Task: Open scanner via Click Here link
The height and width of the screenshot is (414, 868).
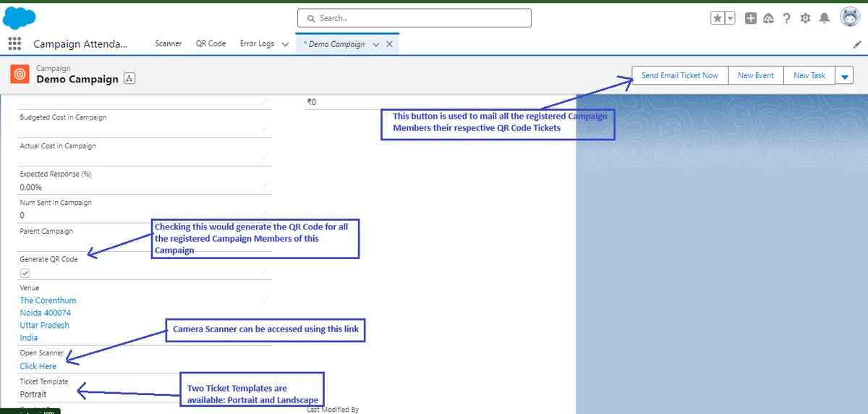Action: (38, 366)
